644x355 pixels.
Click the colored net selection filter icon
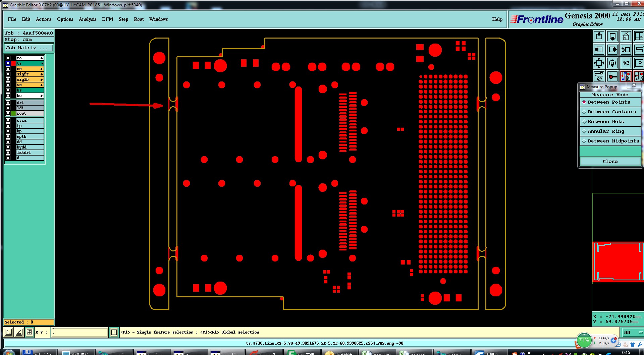click(626, 76)
